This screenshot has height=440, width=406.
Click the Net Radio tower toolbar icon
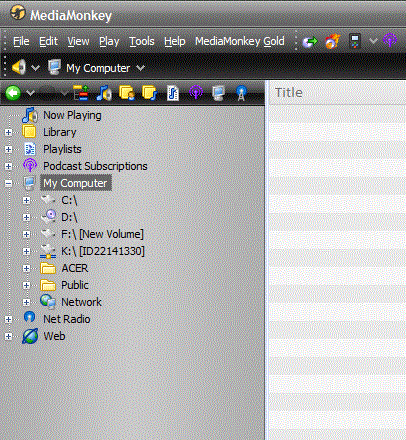[x=241, y=93]
